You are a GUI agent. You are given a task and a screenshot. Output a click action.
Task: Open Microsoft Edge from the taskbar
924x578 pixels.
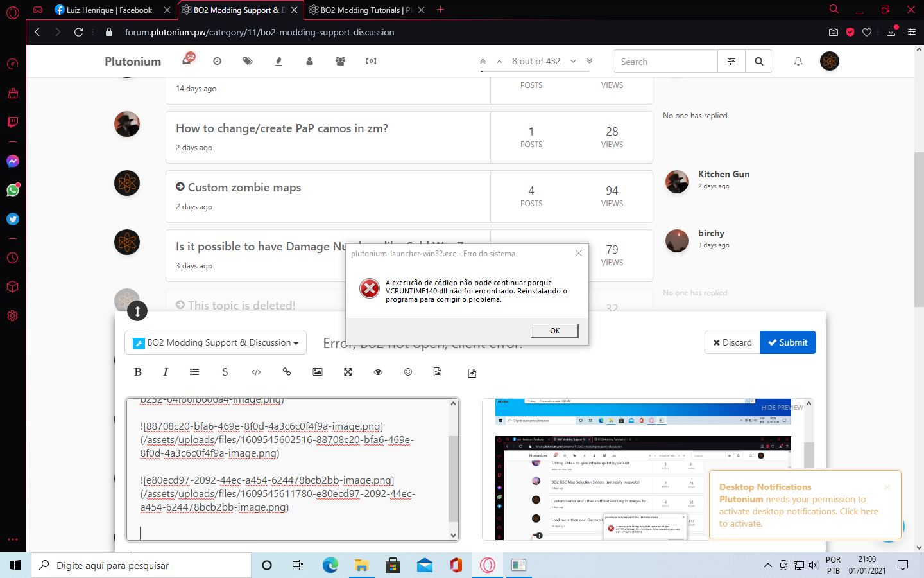tap(330, 565)
